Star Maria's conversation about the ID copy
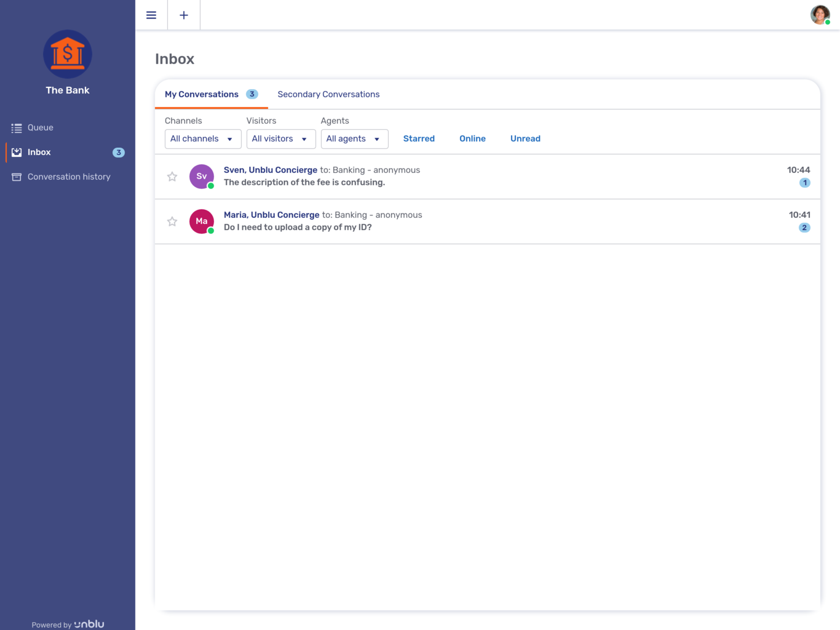 click(172, 221)
